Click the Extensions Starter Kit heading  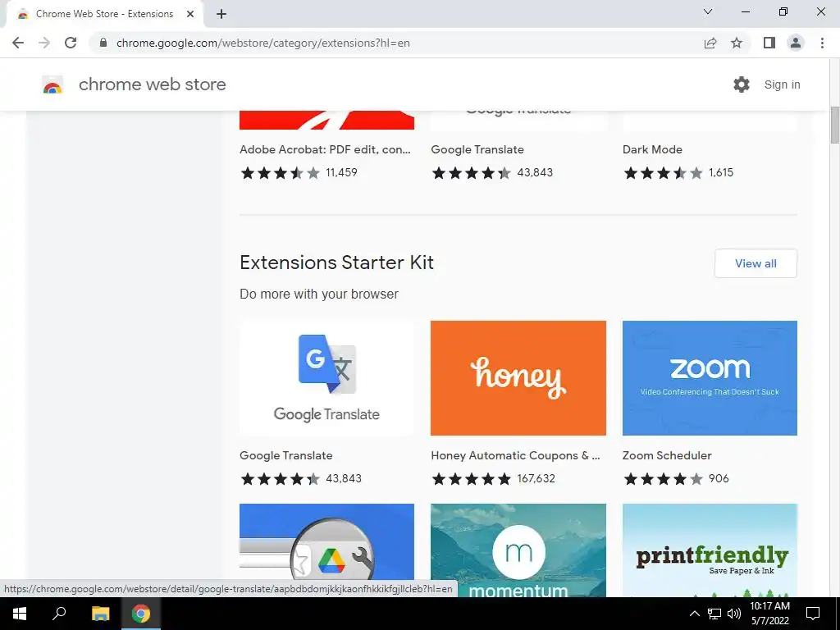click(336, 262)
